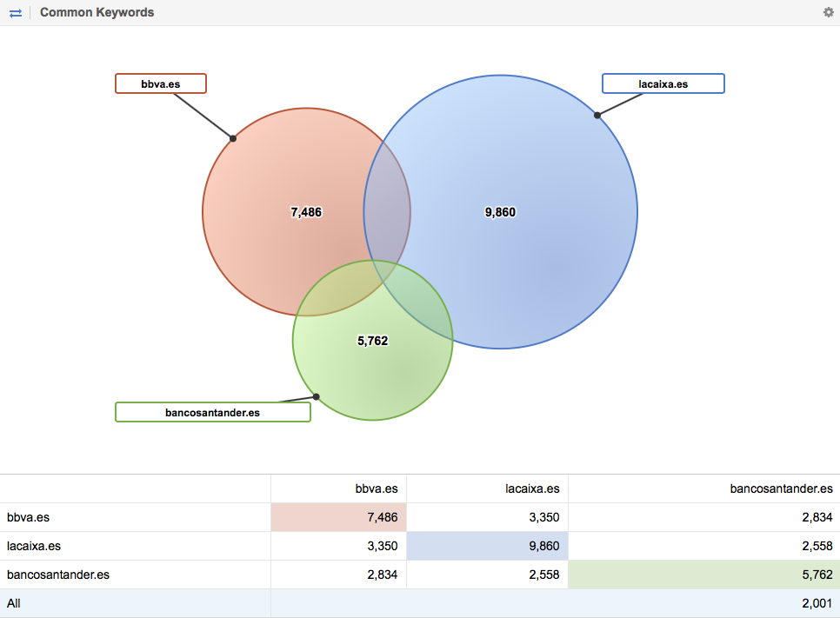Click the bancosantander.es label below the green circle
This screenshot has height=618, width=840.
[212, 412]
